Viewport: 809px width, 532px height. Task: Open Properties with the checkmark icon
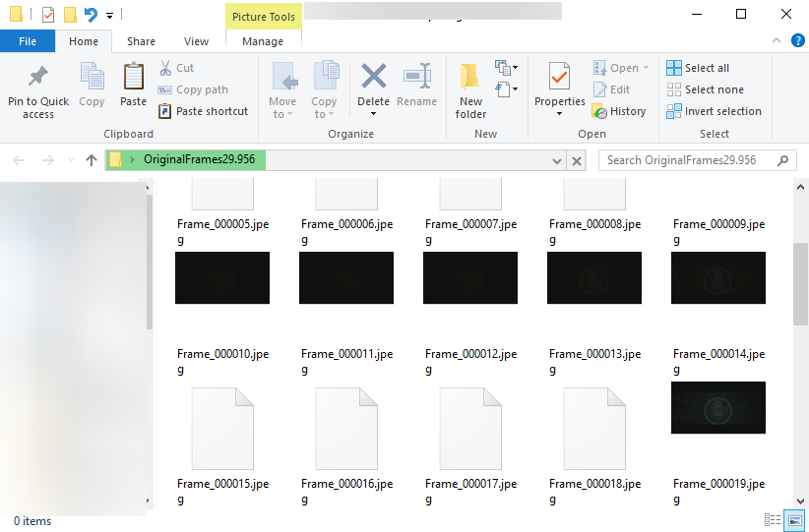pos(559,77)
